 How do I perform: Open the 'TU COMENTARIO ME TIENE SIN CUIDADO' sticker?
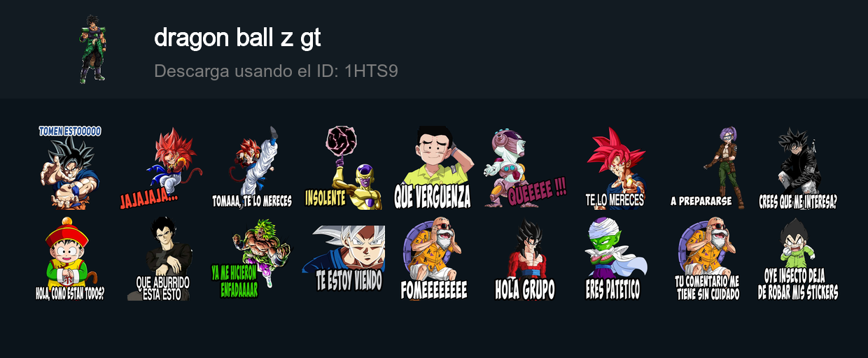click(707, 259)
